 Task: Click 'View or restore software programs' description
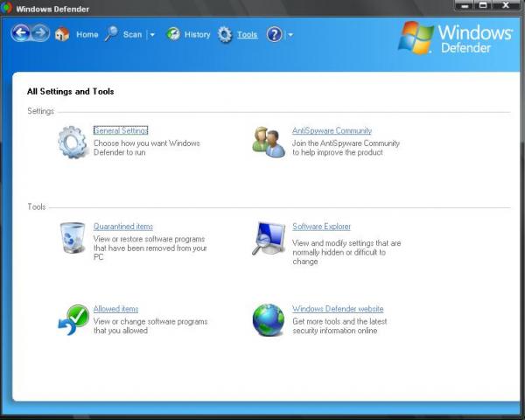[150, 248]
